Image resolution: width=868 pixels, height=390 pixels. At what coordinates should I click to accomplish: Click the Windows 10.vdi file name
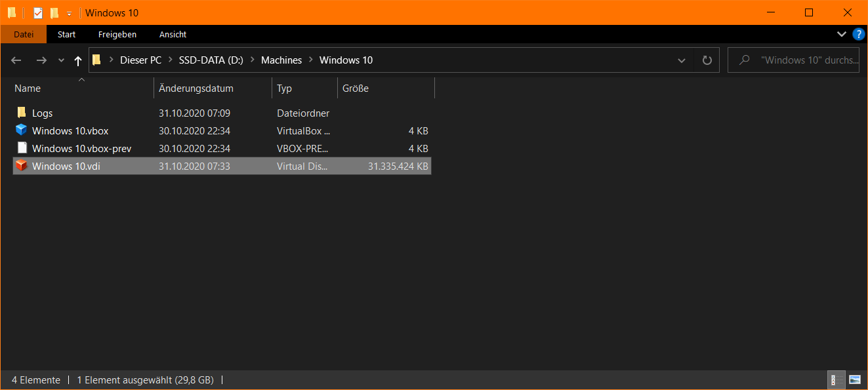[x=66, y=166]
